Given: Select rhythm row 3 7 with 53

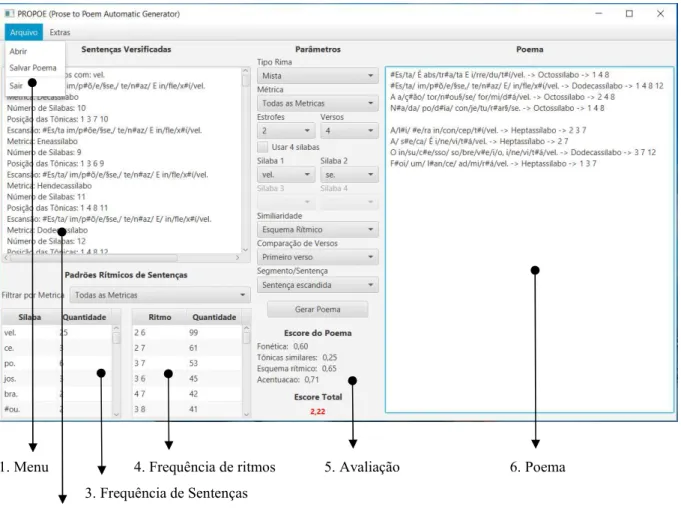Looking at the screenshot, I should coord(187,363).
